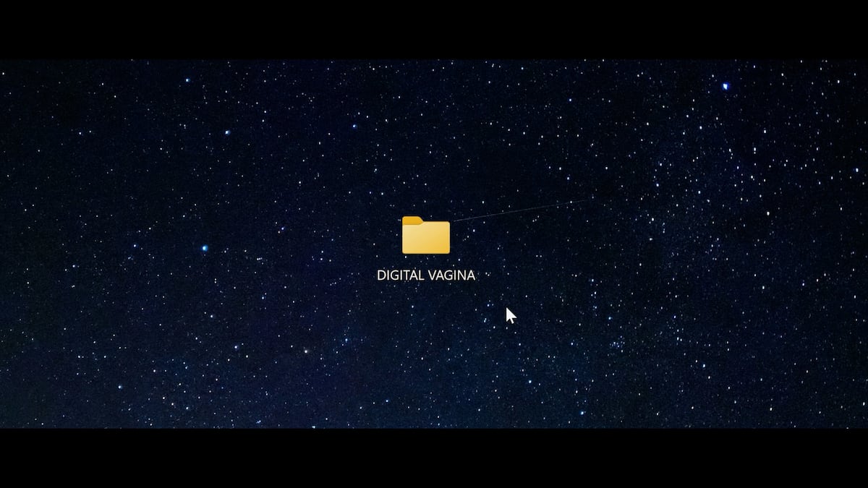Click the folder's name label text

426,275
